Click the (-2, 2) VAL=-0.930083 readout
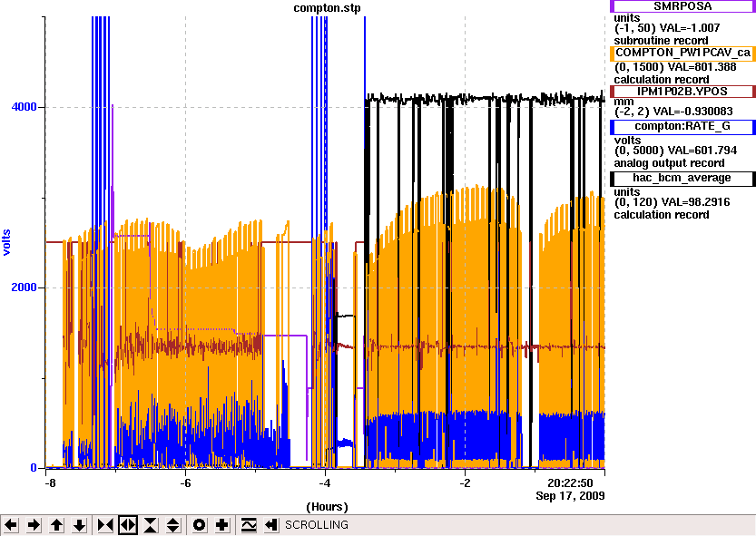The image size is (756, 536). pos(673,112)
